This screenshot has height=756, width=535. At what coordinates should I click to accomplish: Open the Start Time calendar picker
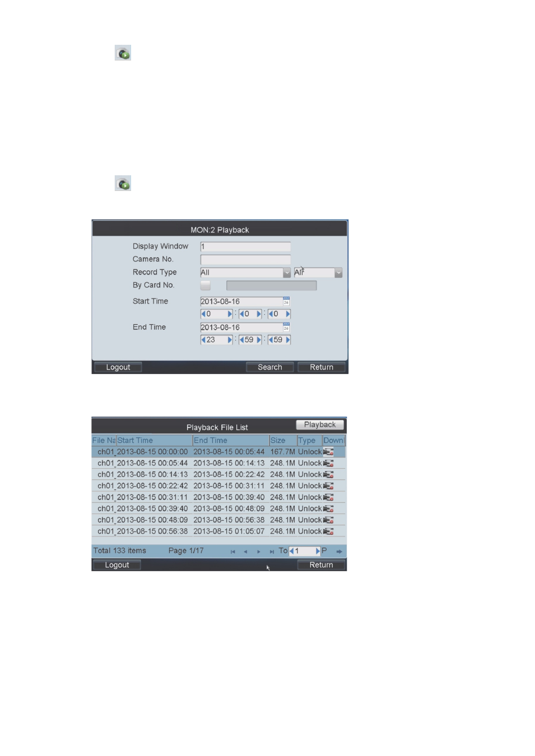click(286, 301)
